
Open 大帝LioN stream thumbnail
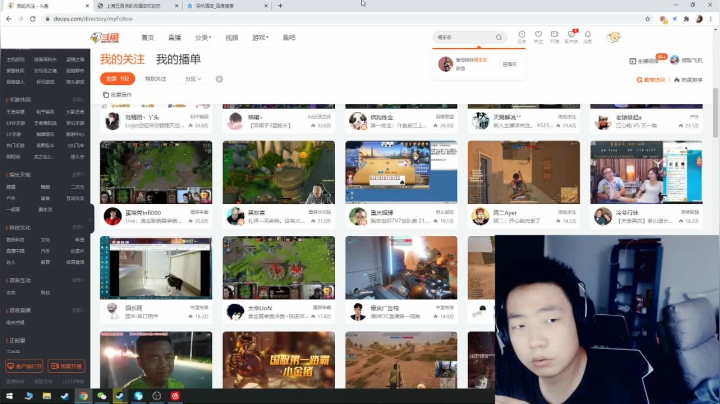tap(279, 268)
